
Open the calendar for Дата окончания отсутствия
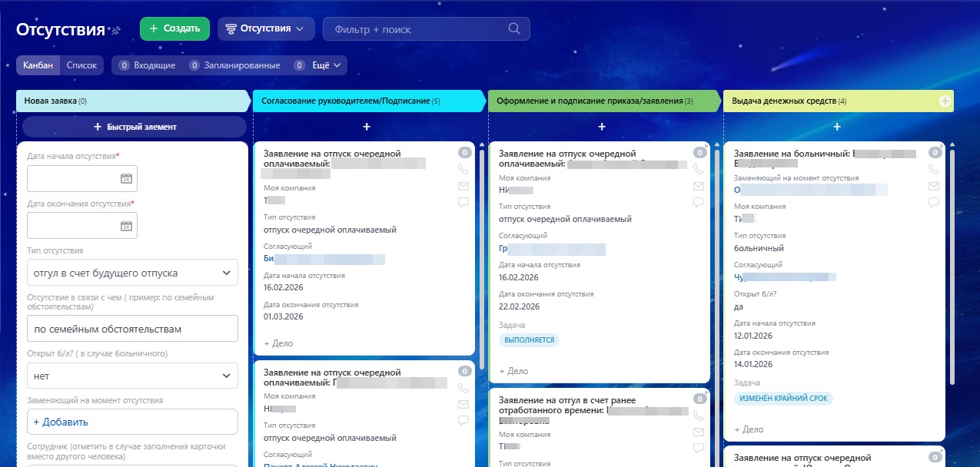tap(127, 226)
